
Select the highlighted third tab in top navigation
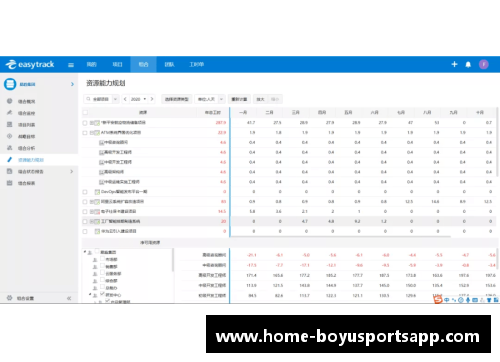click(x=143, y=64)
